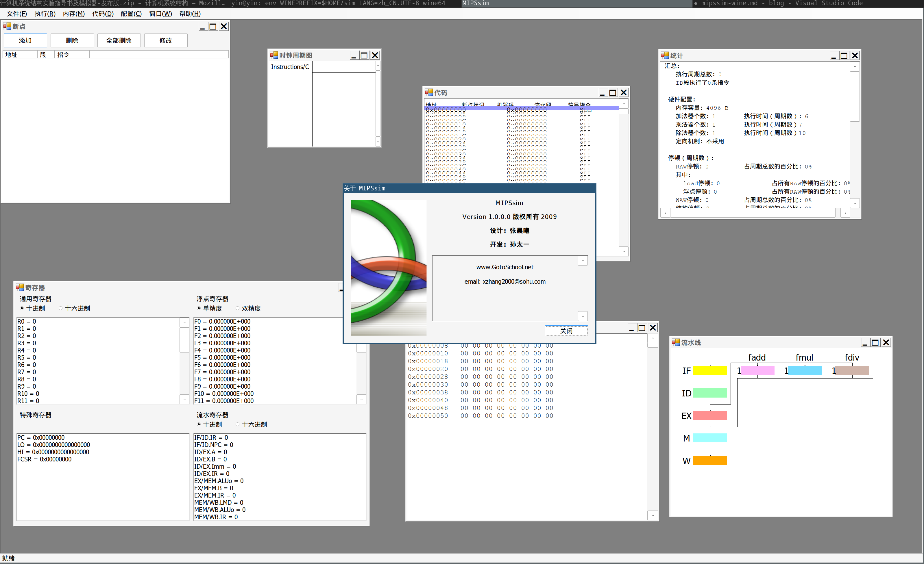Open the 文件(F) menu

point(16,14)
